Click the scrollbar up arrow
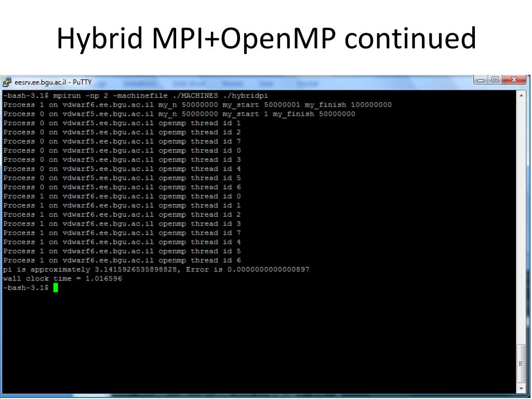The image size is (532, 399). point(521,96)
